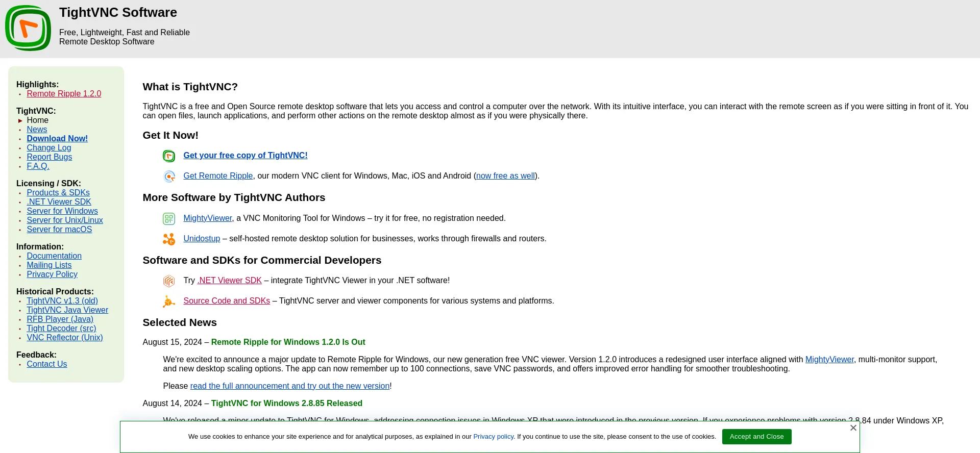The image size is (980, 453).
Task: Open Products & SDKs link
Action: [x=58, y=193]
